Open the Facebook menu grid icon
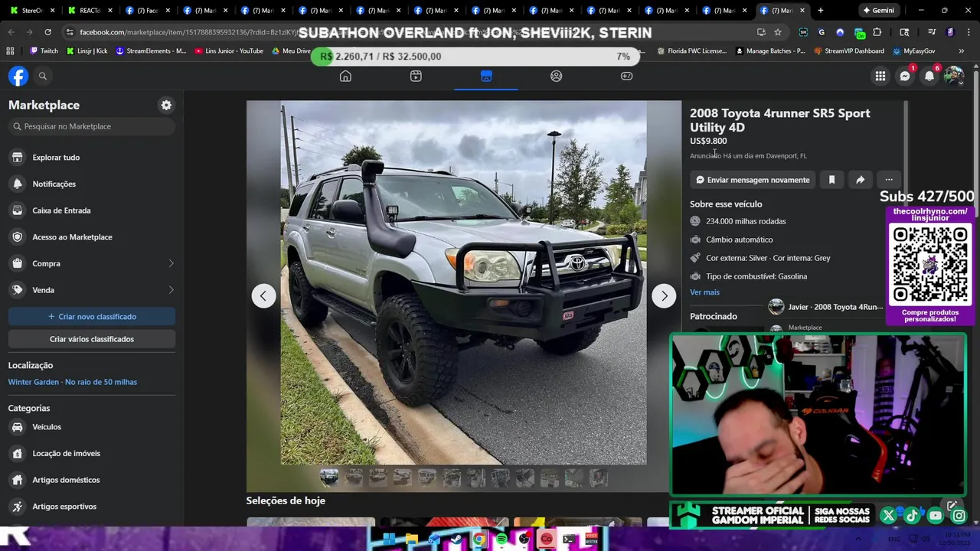980x551 pixels. point(880,76)
